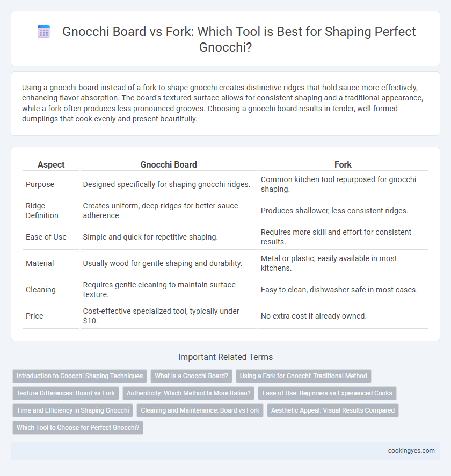Click the Aspect column header
The height and width of the screenshot is (476, 451).
point(51,164)
